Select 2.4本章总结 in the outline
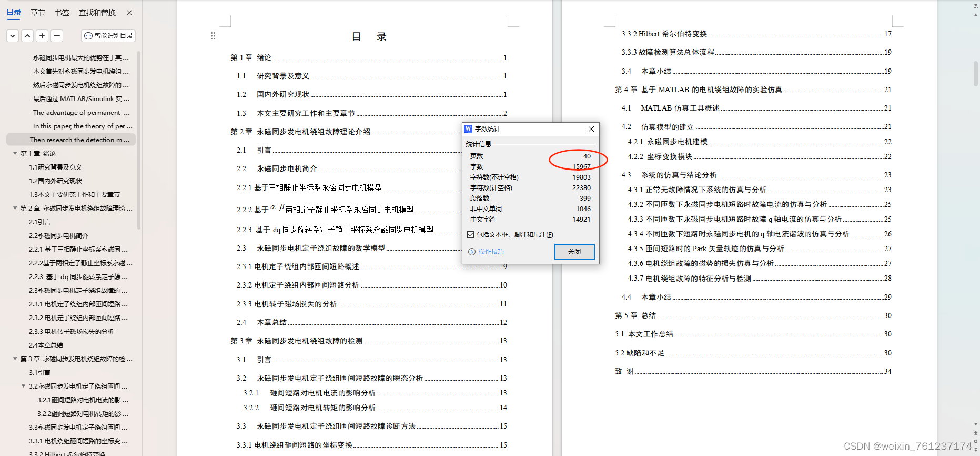The width and height of the screenshot is (980, 456). pos(46,345)
